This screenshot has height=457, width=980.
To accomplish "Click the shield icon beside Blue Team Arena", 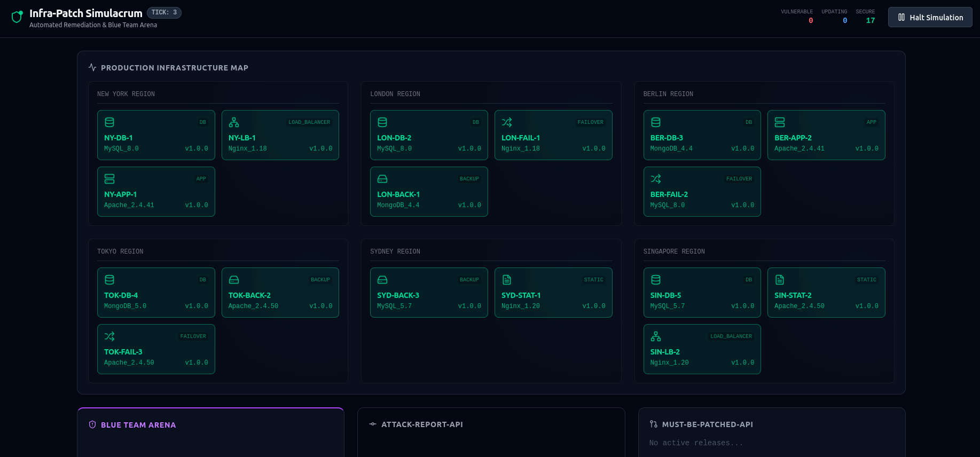I will [92, 424].
